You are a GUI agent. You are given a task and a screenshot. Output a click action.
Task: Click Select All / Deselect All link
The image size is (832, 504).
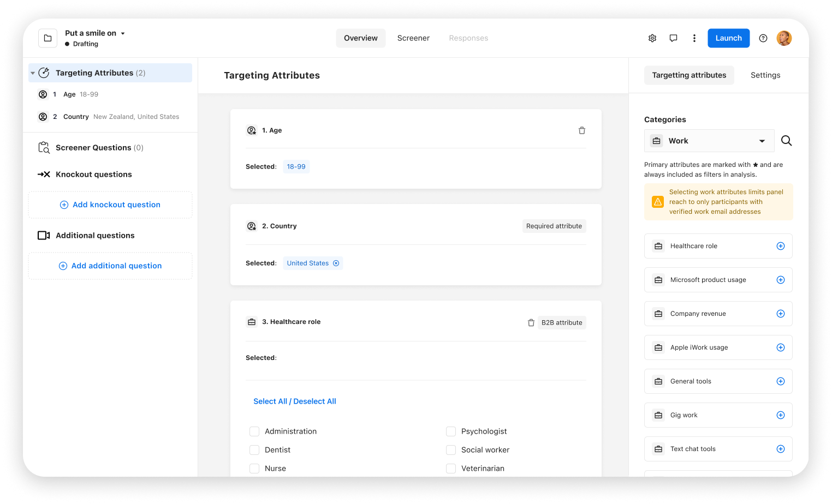point(295,401)
